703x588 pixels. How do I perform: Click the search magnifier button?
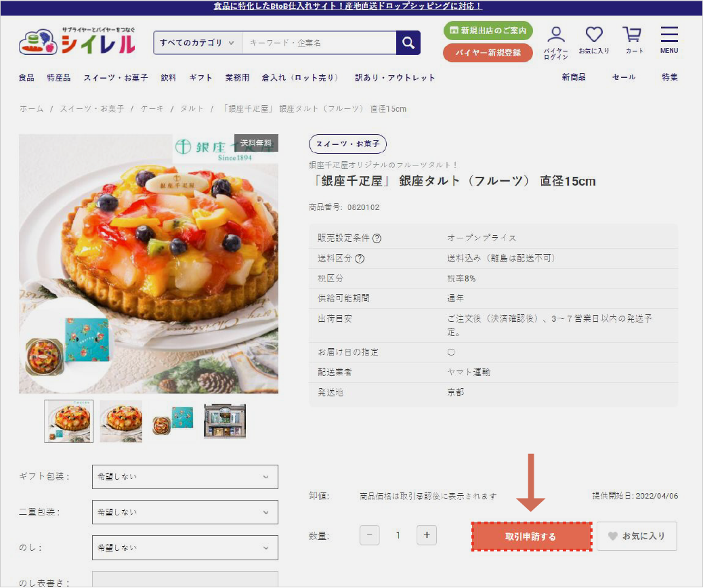pyautogui.click(x=408, y=43)
